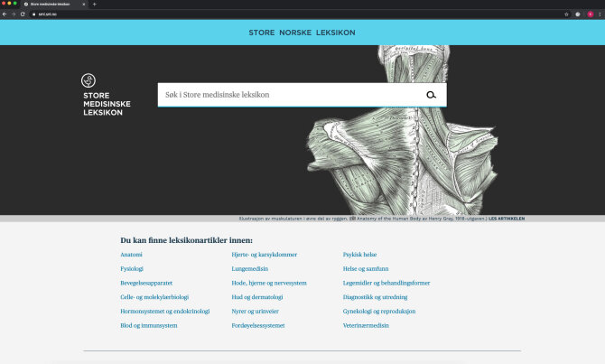The image size is (605, 364).
Task: Open Hud og dermatologi link
Action: [257, 297]
